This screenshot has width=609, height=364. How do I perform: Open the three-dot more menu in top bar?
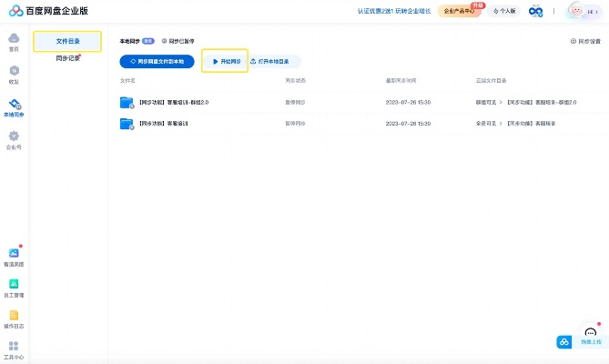point(553,11)
